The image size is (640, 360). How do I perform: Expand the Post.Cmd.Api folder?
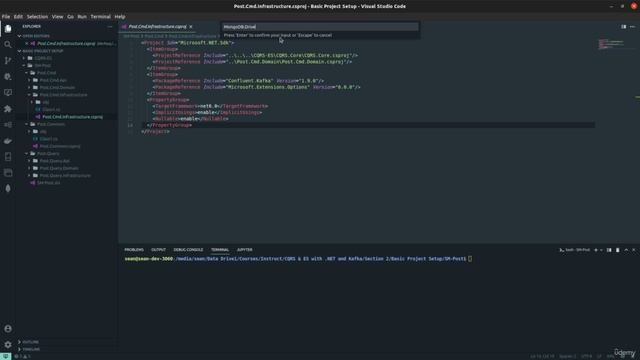coord(53,80)
